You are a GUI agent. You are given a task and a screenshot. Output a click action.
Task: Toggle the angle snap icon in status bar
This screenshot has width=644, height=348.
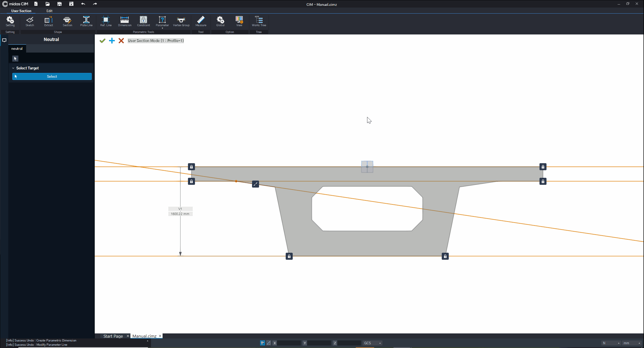click(x=269, y=343)
